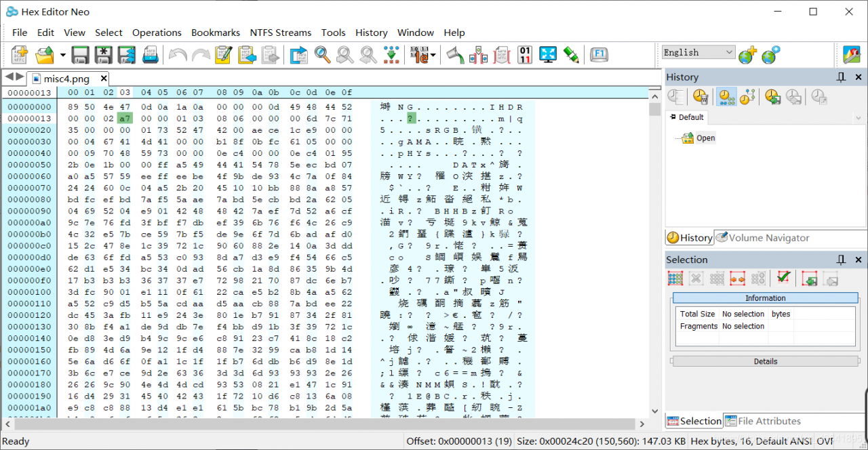
Task: Click the Select All grid icon
Action: click(675, 278)
